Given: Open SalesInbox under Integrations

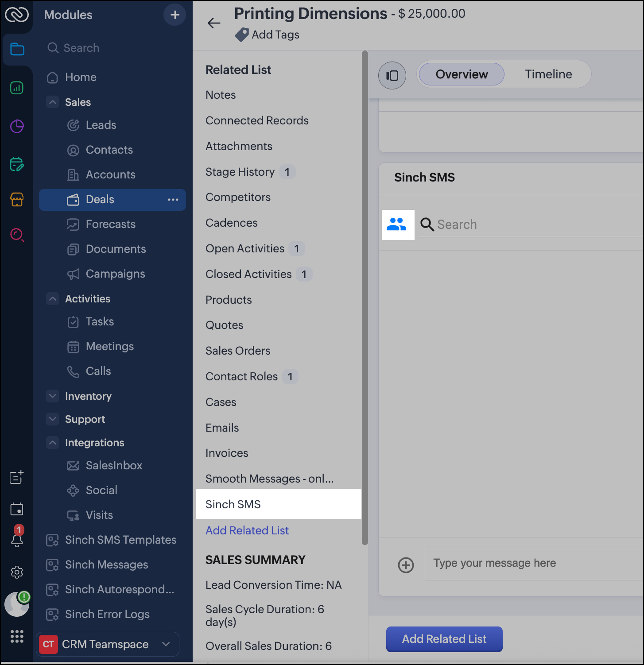Looking at the screenshot, I should 114,465.
